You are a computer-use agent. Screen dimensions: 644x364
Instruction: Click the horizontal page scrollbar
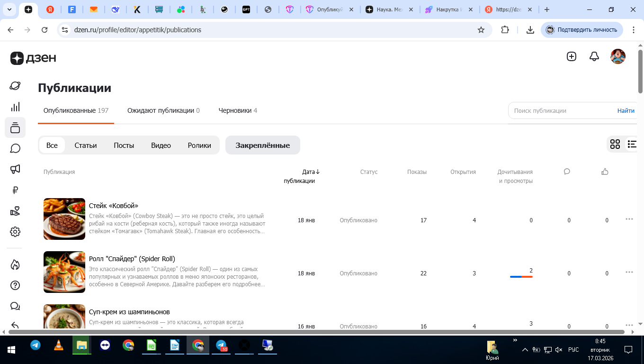(x=317, y=332)
